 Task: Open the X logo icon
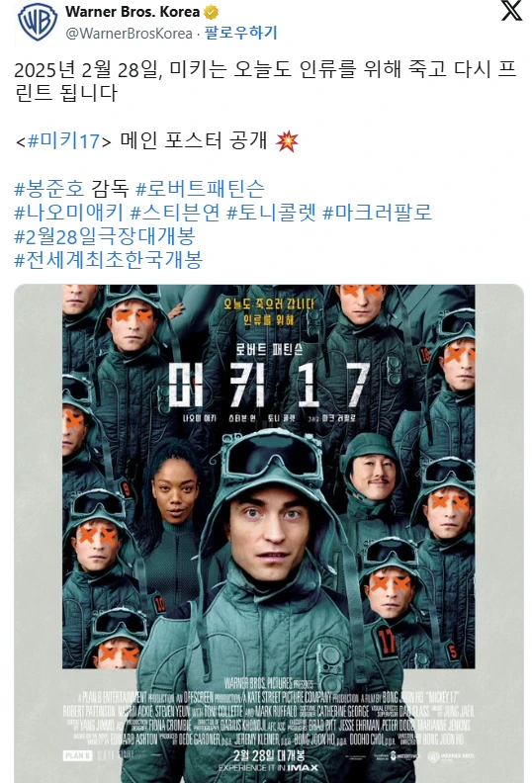[511, 11]
